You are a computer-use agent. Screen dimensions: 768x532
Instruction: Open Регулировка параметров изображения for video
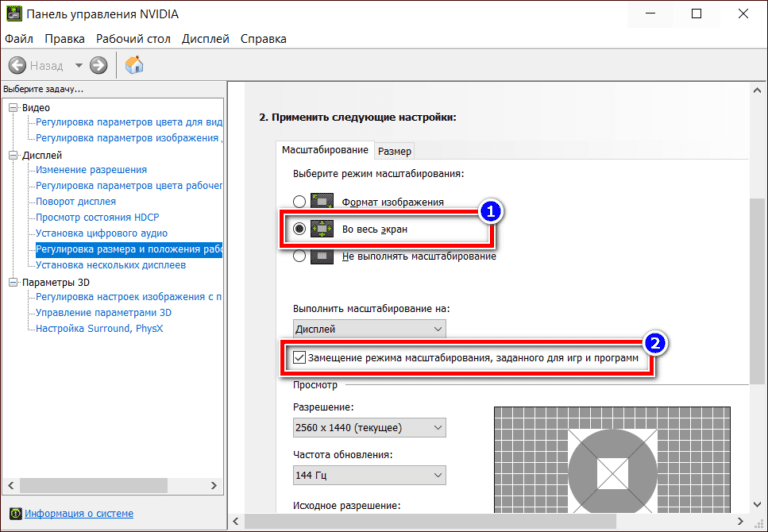point(129,138)
